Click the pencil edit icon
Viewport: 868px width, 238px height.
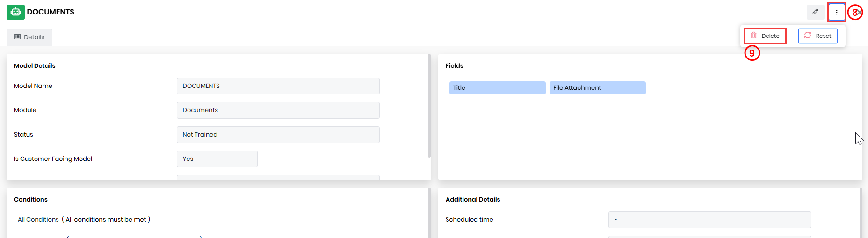[815, 12]
